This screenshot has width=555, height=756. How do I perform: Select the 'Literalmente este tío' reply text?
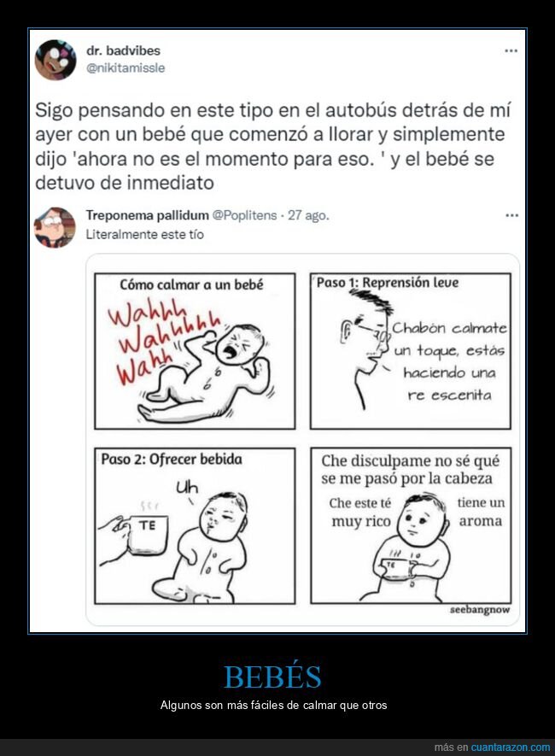click(145, 234)
